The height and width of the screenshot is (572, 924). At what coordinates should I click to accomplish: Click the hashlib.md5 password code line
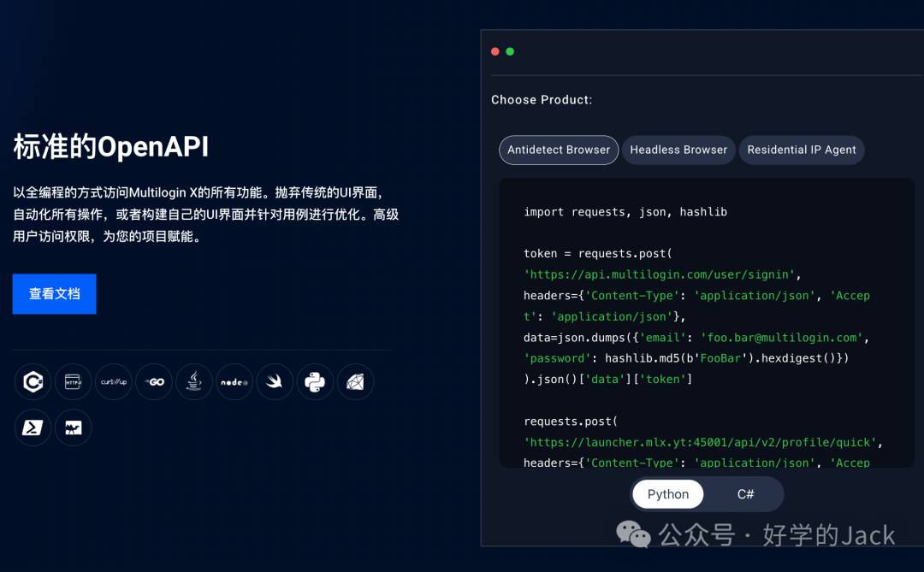[686, 359]
